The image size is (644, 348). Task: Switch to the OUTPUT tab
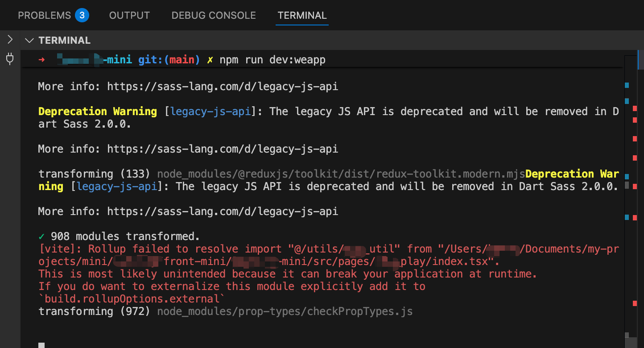129,15
